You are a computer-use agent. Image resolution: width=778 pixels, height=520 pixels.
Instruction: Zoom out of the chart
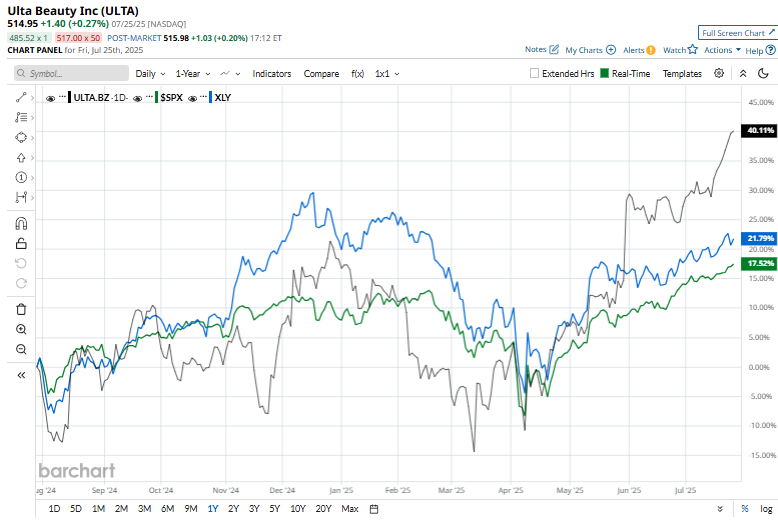(x=21, y=349)
